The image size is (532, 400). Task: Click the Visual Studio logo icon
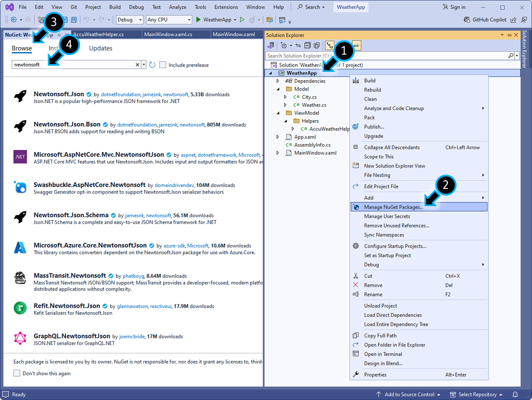[10, 7]
